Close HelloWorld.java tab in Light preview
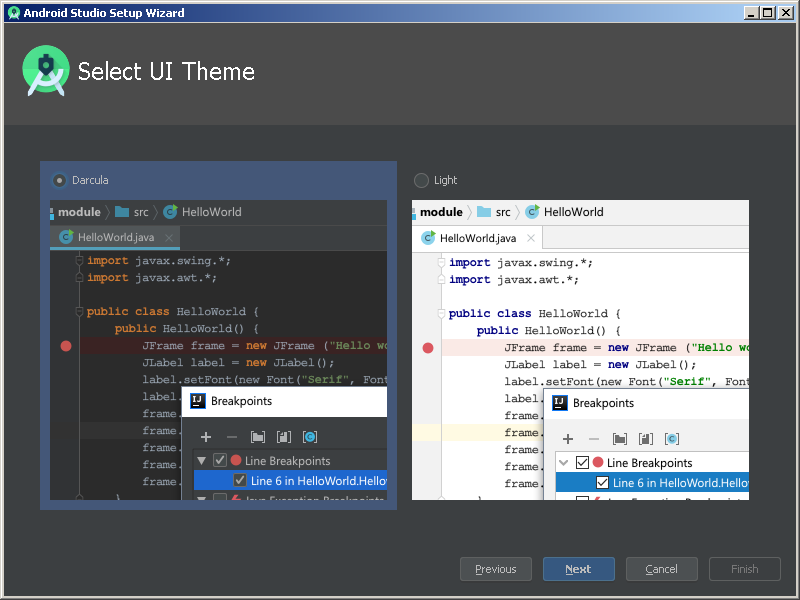 pos(531,238)
